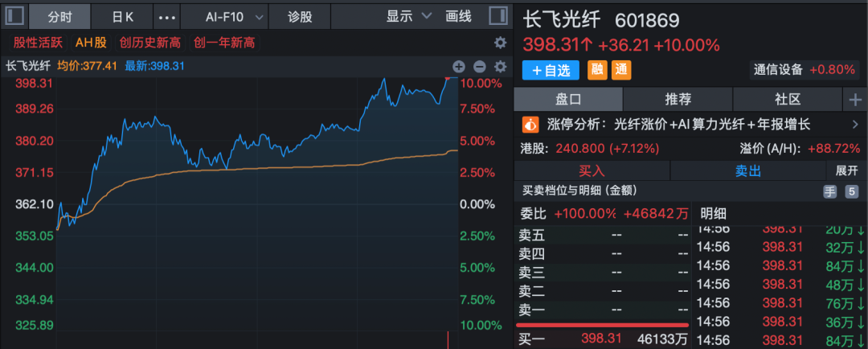Zoom out chart with minus icon

pos(480,67)
